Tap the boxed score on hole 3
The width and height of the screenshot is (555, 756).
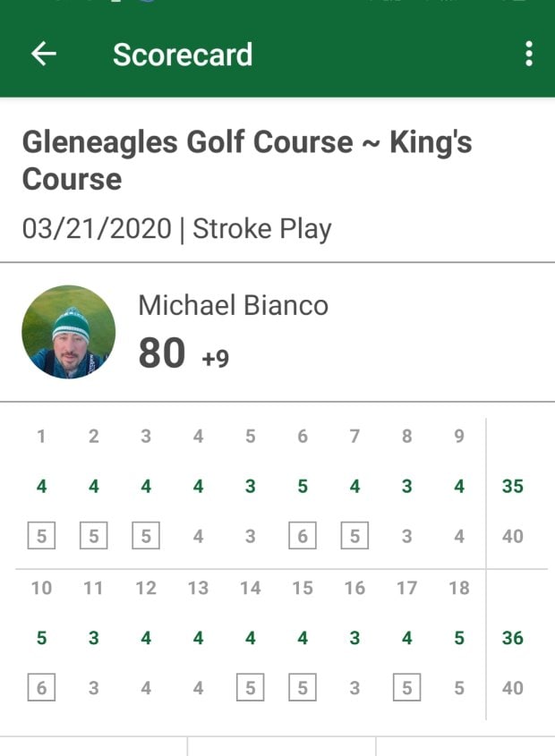coord(146,537)
